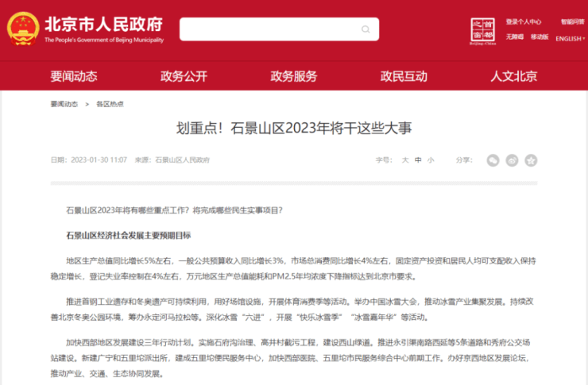Go to 要闻动态 breadcrumb link

point(64,104)
